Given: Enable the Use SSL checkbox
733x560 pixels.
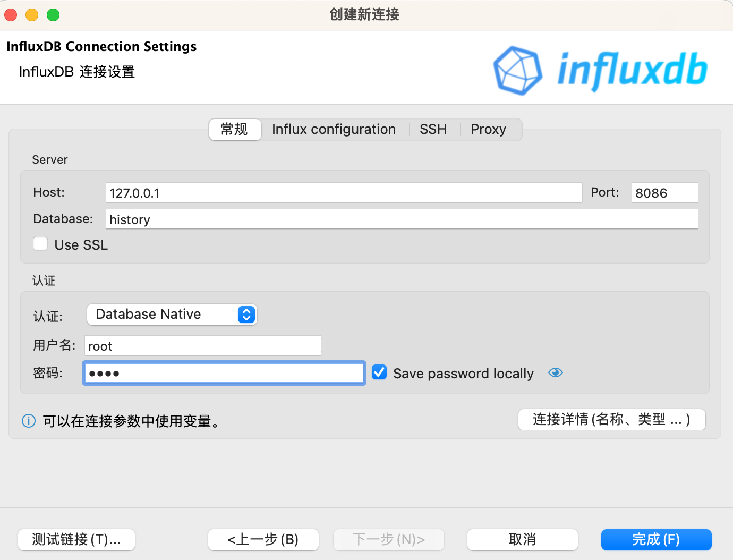Looking at the screenshot, I should [40, 243].
